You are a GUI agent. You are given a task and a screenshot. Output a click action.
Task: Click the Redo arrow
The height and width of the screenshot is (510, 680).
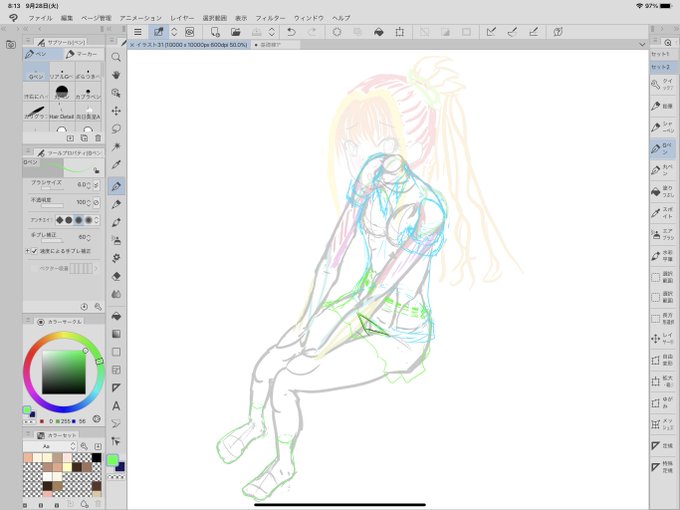point(312,32)
